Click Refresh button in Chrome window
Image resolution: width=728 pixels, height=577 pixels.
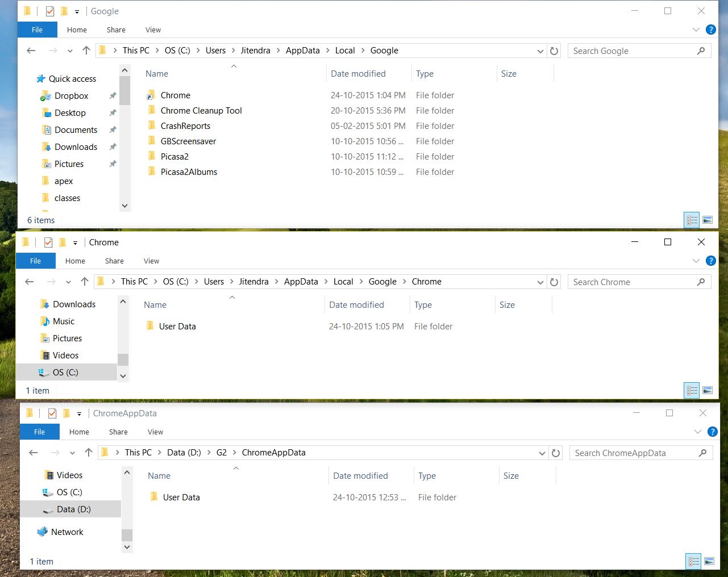click(554, 282)
